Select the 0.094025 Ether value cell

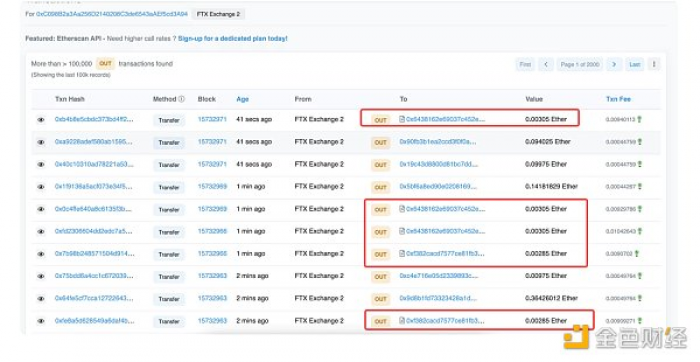coord(548,141)
